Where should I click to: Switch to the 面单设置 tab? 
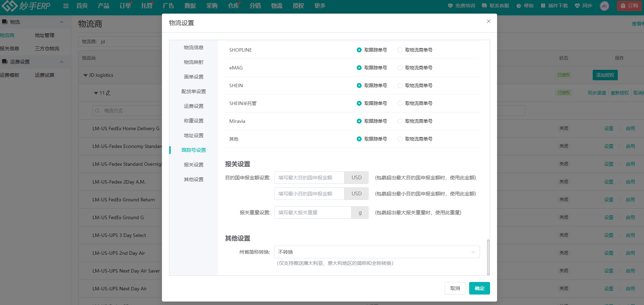click(x=194, y=77)
